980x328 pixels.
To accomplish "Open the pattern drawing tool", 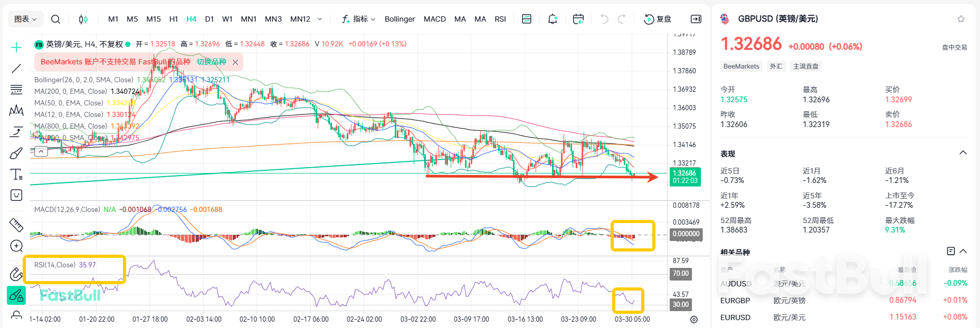I will (x=16, y=111).
